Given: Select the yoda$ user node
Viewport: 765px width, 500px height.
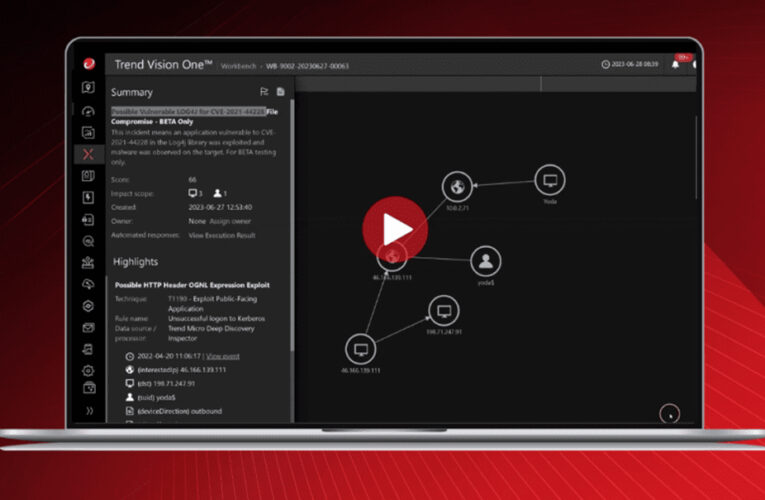Looking at the screenshot, I should [x=485, y=261].
